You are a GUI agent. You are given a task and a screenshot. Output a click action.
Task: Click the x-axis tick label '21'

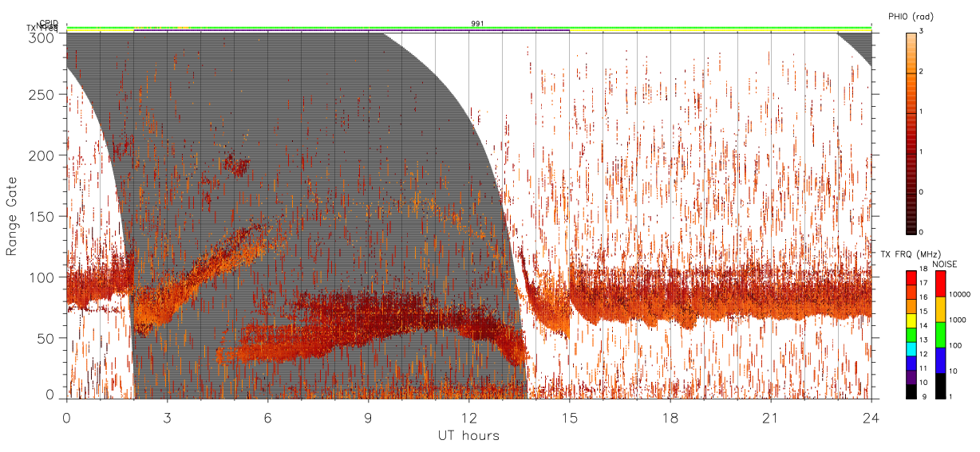coord(770,419)
